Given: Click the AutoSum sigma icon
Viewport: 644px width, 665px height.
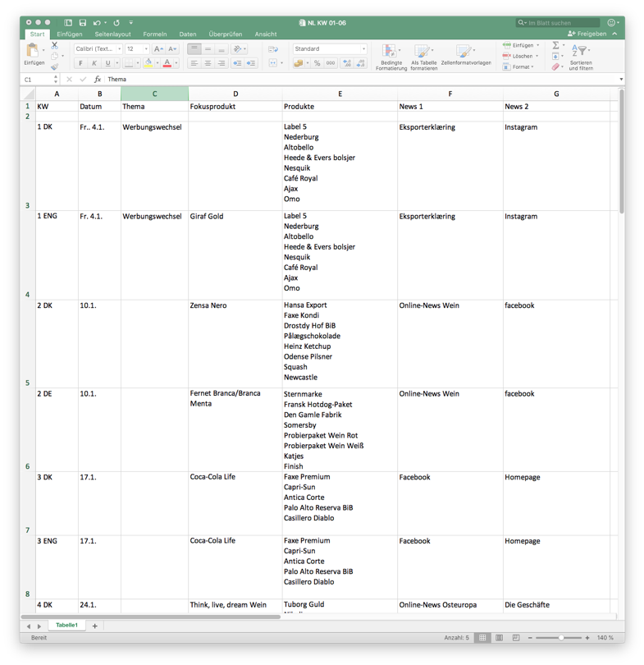Looking at the screenshot, I should click(555, 46).
